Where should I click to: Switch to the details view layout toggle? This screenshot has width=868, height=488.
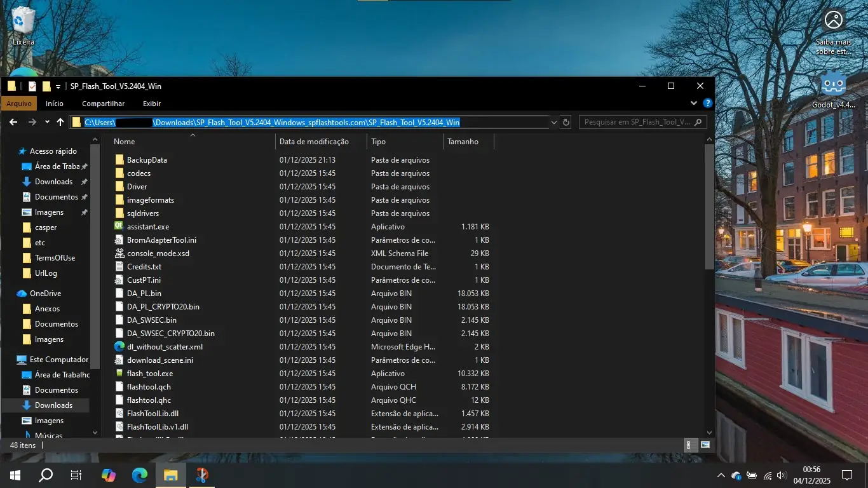[x=692, y=445]
